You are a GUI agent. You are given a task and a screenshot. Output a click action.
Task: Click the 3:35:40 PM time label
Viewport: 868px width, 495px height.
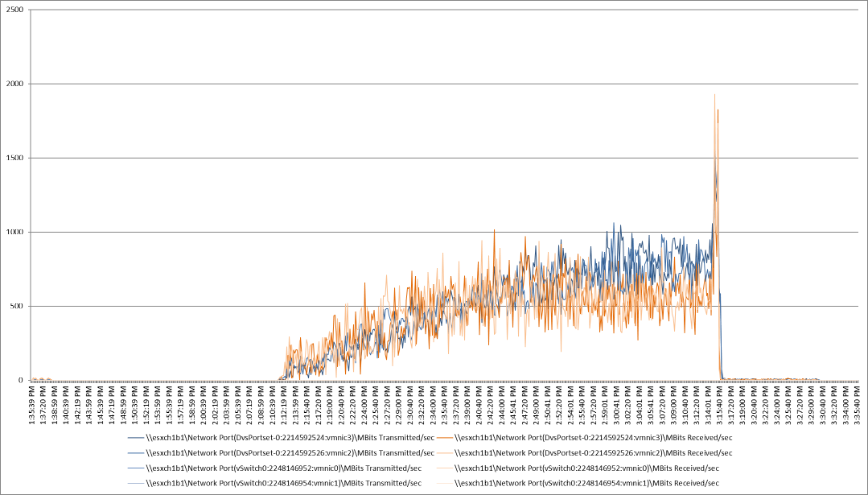click(858, 406)
